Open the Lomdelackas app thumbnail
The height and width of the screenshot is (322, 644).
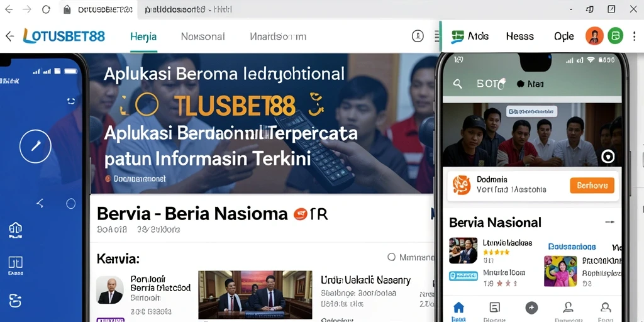pos(464,250)
